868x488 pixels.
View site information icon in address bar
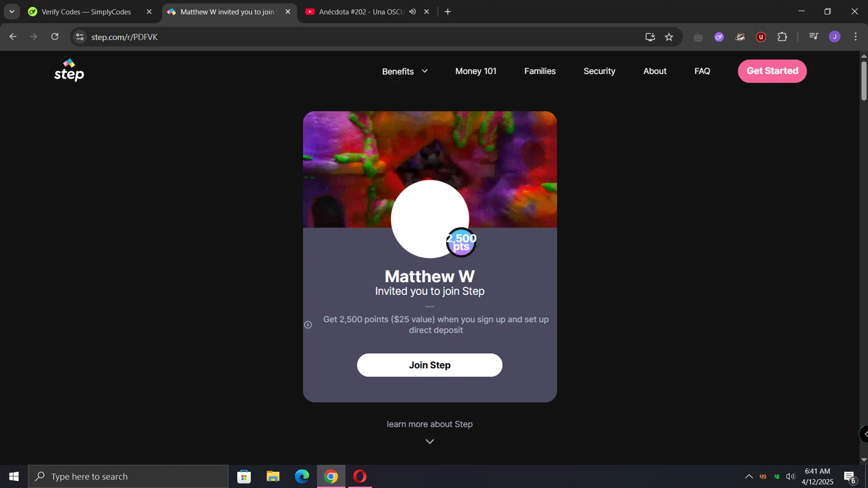[80, 37]
